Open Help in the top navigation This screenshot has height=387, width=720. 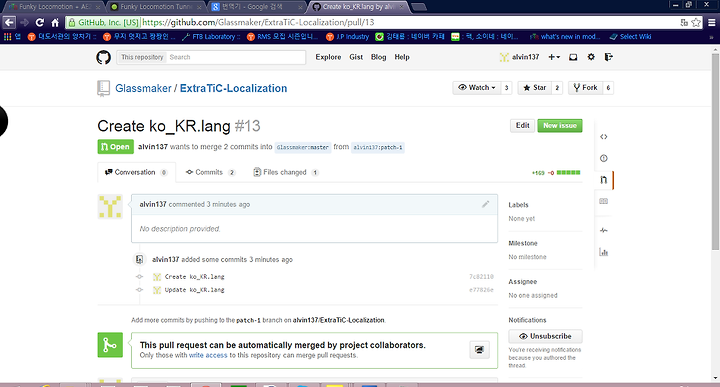pos(402,57)
